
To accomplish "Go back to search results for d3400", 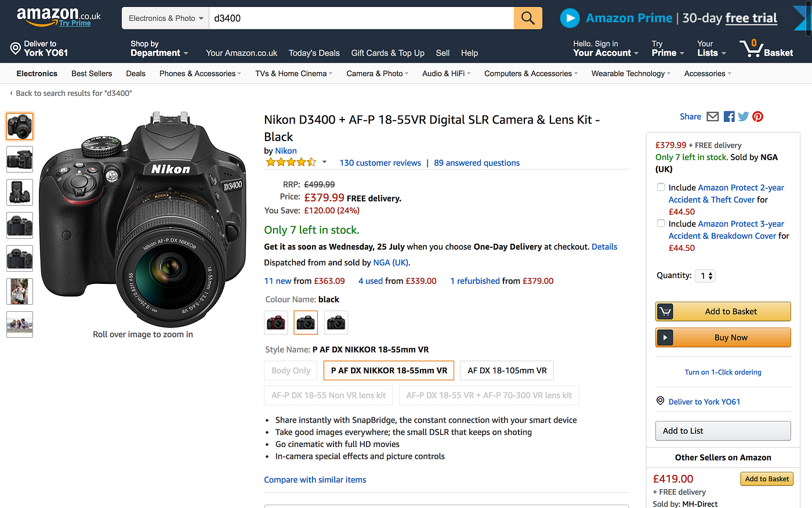I will coord(71,93).
